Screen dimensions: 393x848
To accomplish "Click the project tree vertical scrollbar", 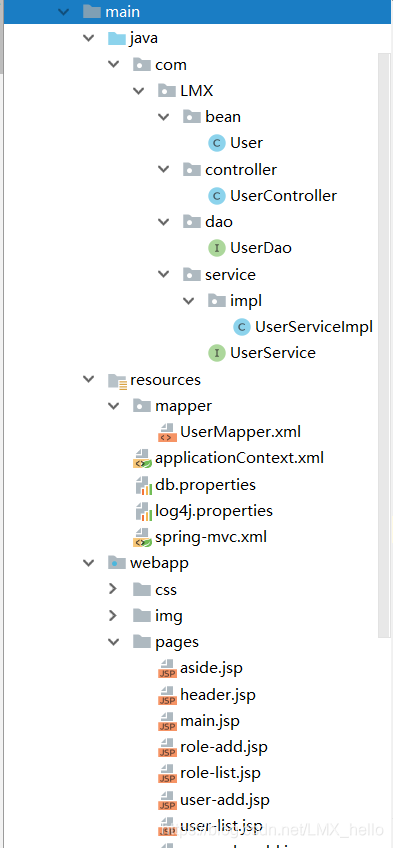I will tap(384, 346).
